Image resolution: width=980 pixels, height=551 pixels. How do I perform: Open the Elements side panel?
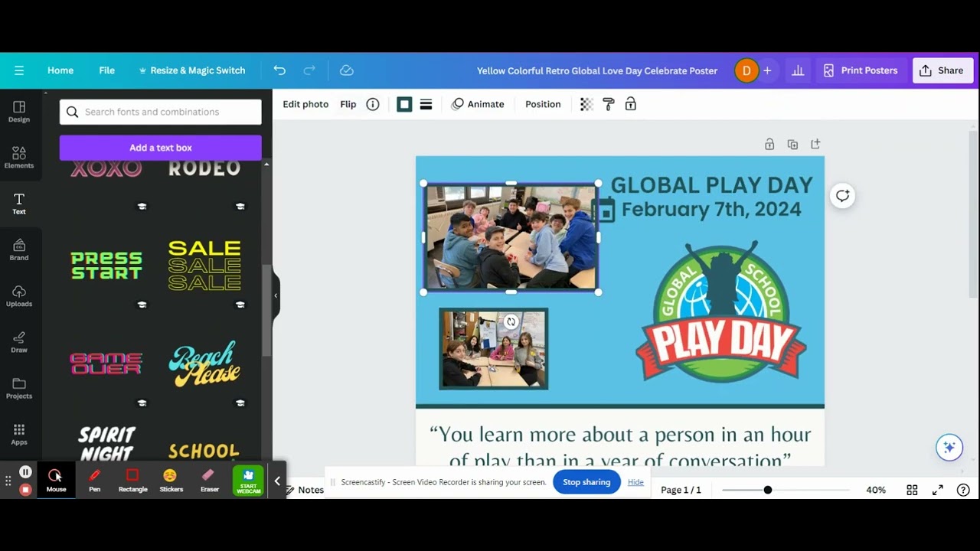click(19, 158)
